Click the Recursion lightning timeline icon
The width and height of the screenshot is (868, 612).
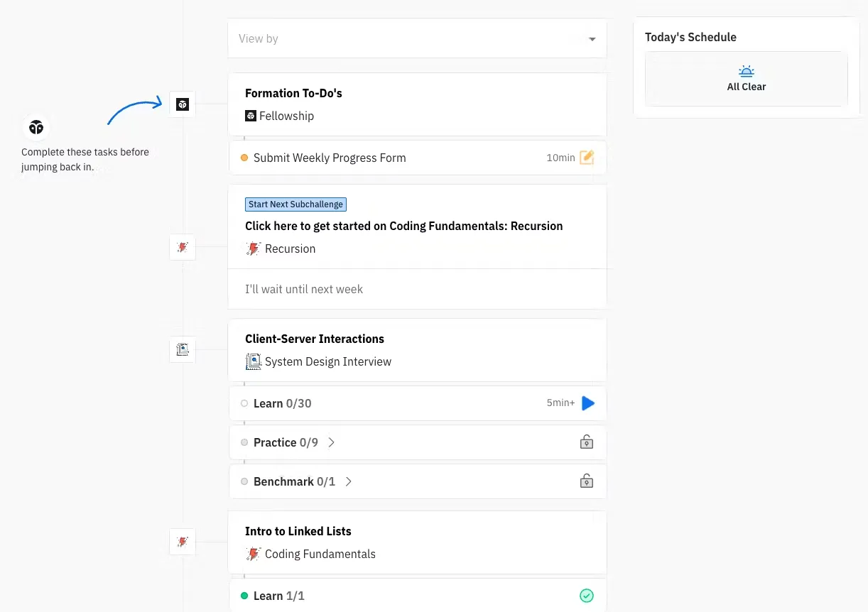coord(183,247)
